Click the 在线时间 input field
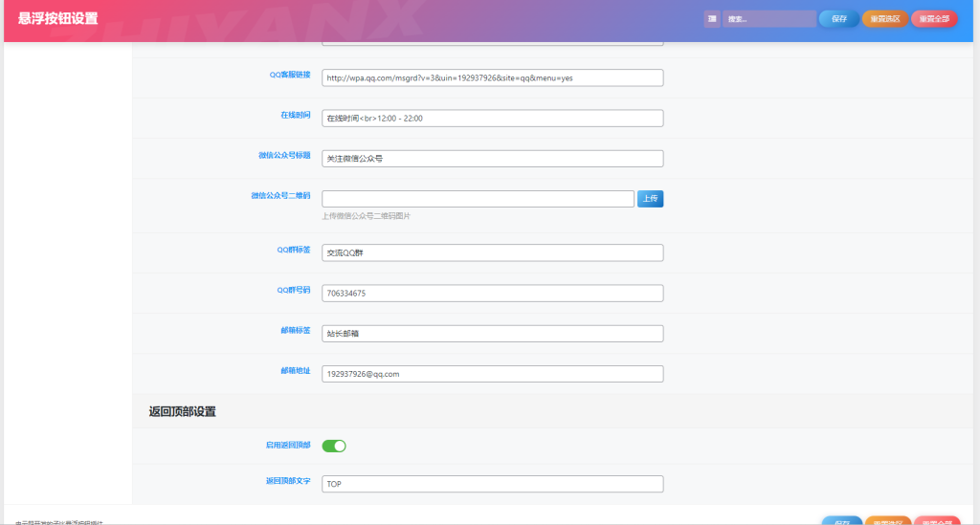Screen dimensions: 980x525 pos(492,119)
